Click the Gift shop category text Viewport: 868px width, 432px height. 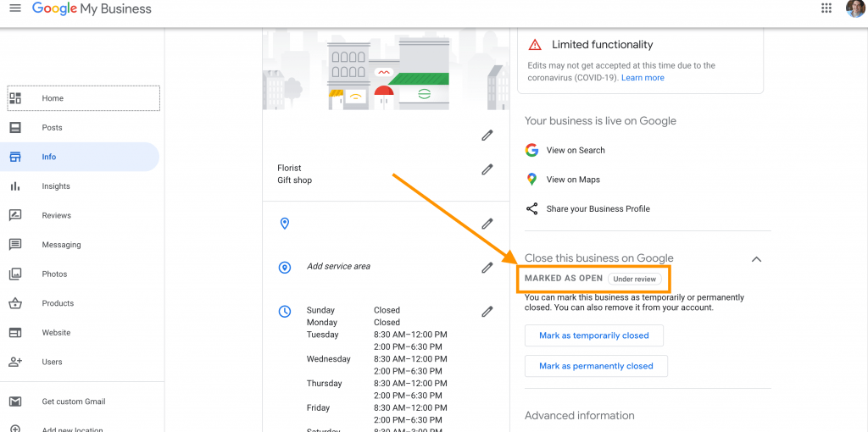(x=294, y=180)
